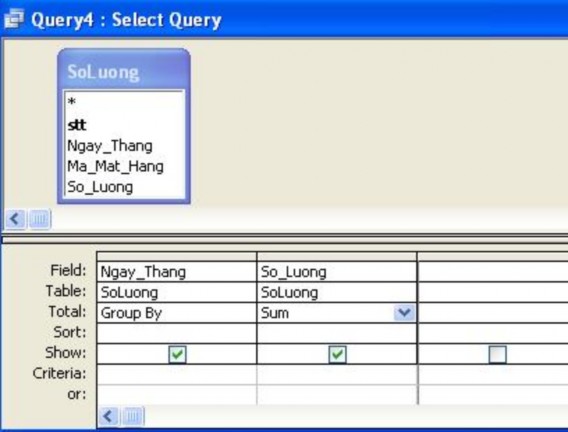
Task: Select So_Luong in the SoLuong field list
Action: tap(100, 187)
